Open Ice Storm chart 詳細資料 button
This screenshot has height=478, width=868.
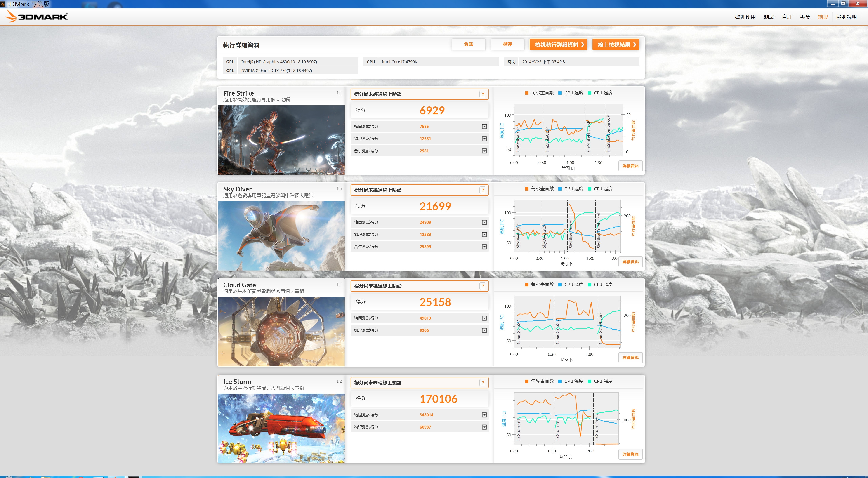coord(630,454)
